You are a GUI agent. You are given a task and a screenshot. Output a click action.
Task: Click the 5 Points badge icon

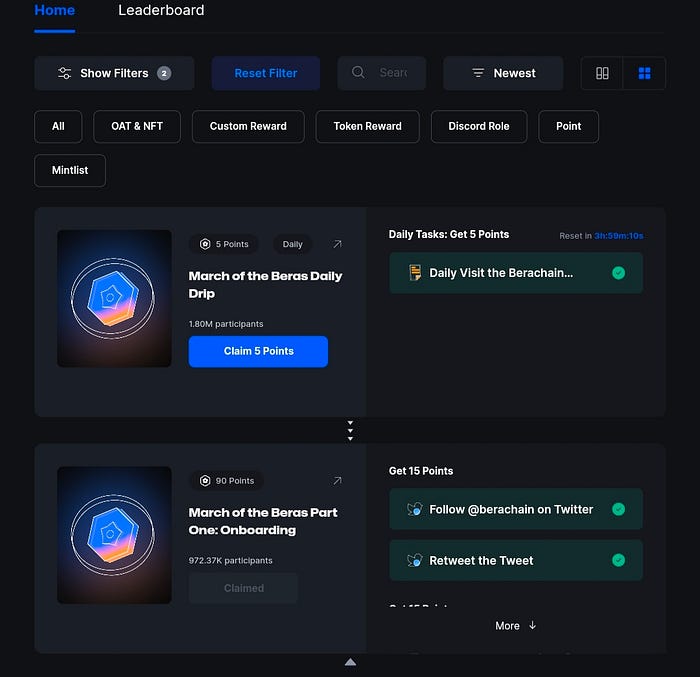coord(205,244)
